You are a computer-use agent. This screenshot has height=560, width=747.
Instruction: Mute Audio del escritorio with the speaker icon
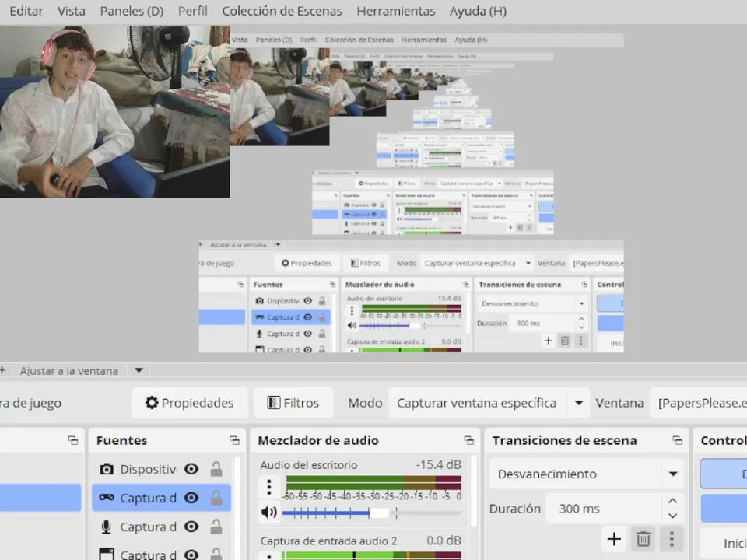click(x=268, y=513)
